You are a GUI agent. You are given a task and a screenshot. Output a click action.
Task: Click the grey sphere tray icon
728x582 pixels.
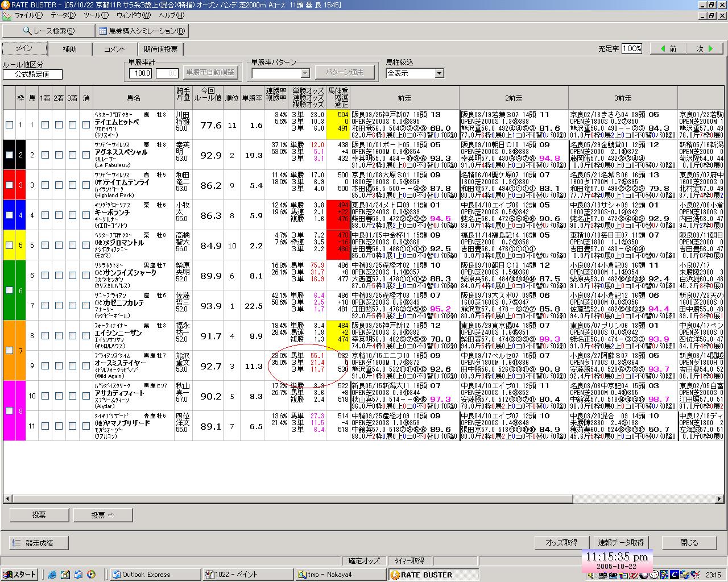click(644, 575)
